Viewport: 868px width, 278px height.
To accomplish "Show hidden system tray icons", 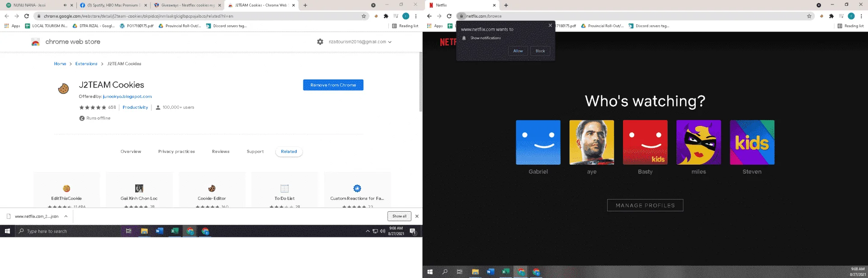I will 368,231.
